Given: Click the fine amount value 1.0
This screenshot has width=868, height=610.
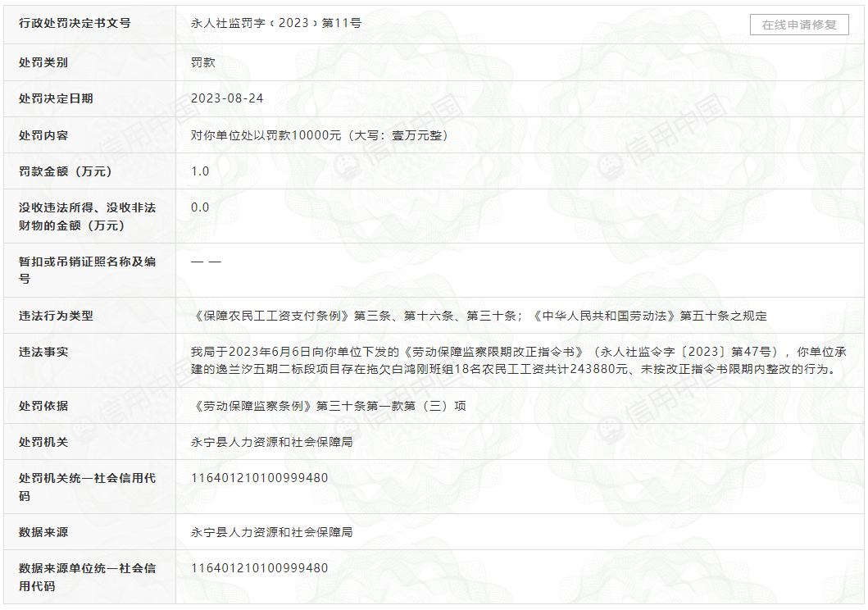Looking at the screenshot, I should 200,171.
